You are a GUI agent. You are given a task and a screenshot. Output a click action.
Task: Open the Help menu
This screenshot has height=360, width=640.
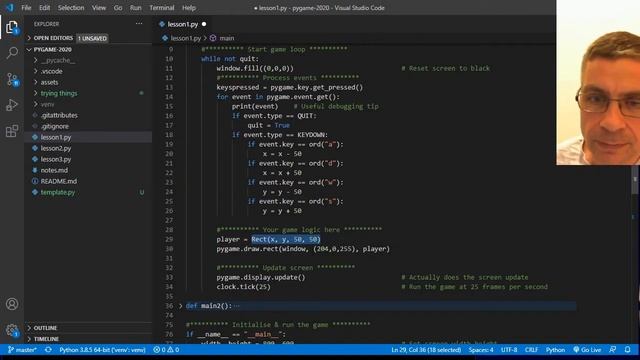[x=189, y=8]
